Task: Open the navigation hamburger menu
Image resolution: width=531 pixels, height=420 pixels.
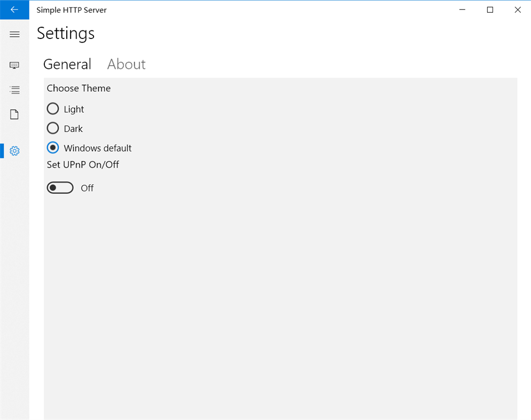Action: [x=14, y=34]
